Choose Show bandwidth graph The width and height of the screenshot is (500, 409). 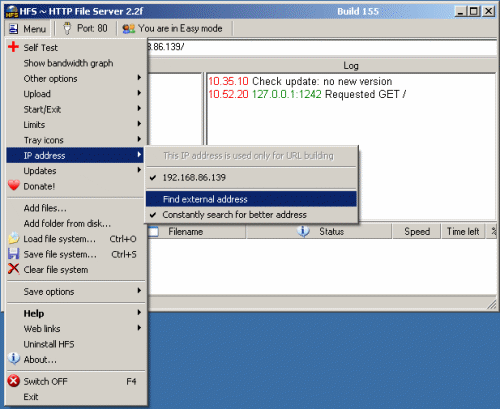(75, 63)
